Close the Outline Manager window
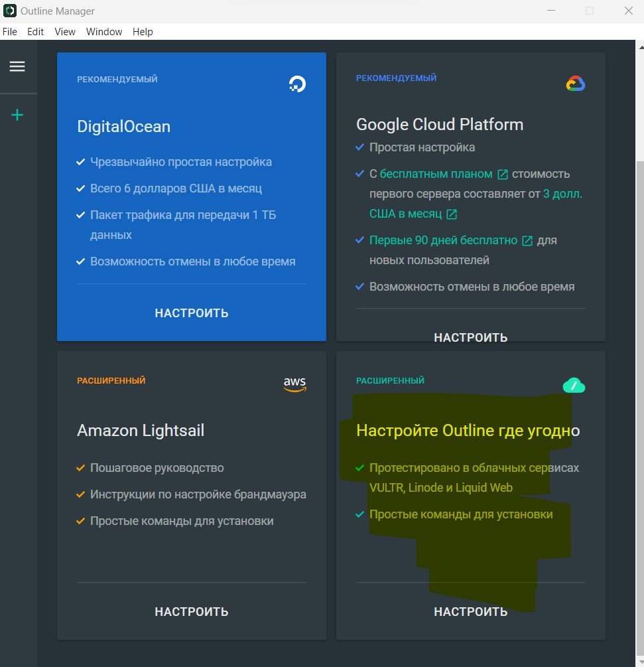Screen dimensions: 644x667 (629, 11)
